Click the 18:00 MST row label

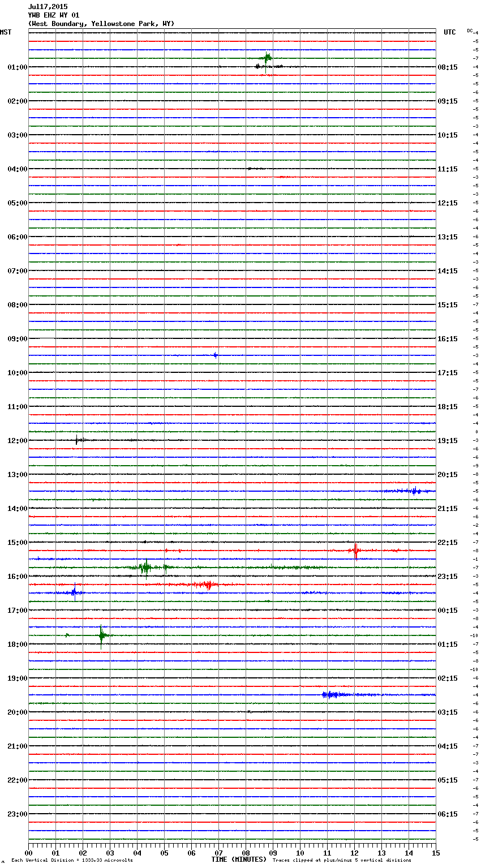18,644
